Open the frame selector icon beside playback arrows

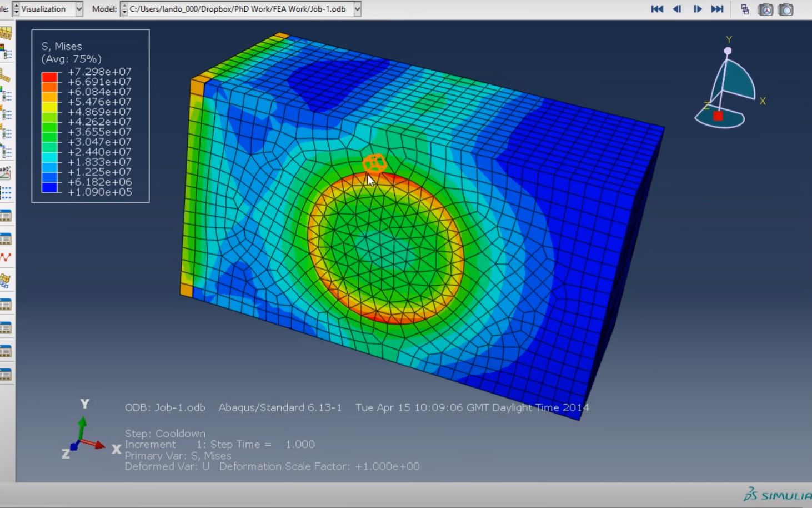(745, 9)
